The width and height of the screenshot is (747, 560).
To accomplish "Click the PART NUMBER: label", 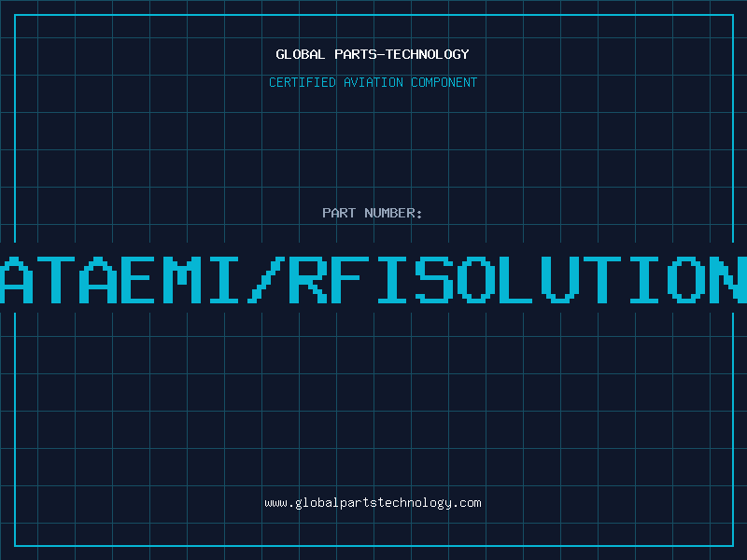I will 373,213.
